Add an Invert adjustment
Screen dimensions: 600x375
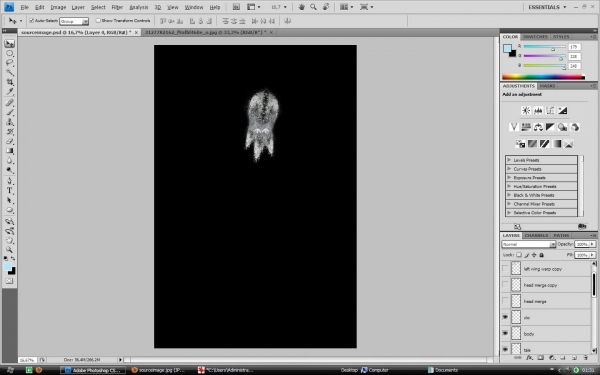click(520, 144)
